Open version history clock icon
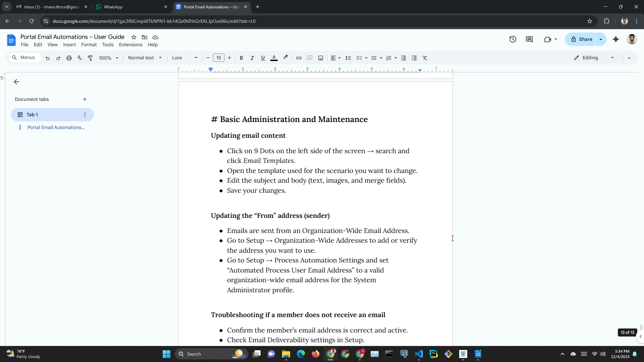Viewport: 644px width, 362px height. [x=513, y=39]
